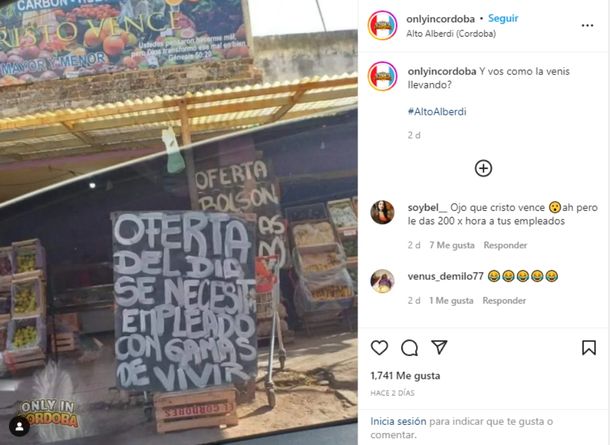Open onlyincordoba avatar beside the caption

click(382, 76)
